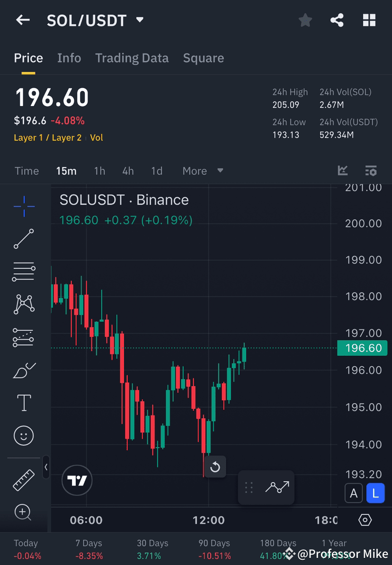Select the text annotation tool
The height and width of the screenshot is (565, 392).
coord(24,402)
